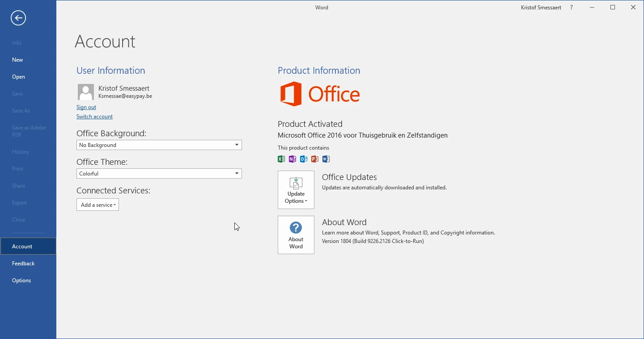Click the Connected Services label
The image size is (644, 339).
pyautogui.click(x=113, y=191)
